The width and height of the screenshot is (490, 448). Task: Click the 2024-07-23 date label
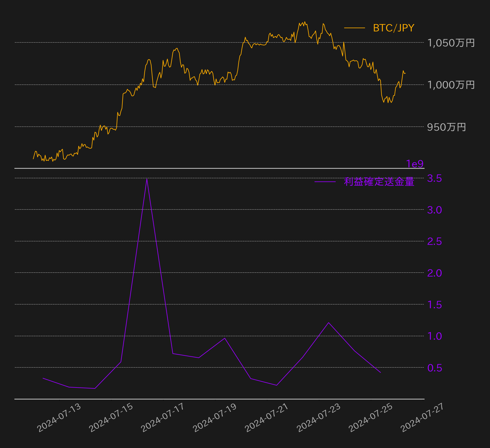[319, 417]
